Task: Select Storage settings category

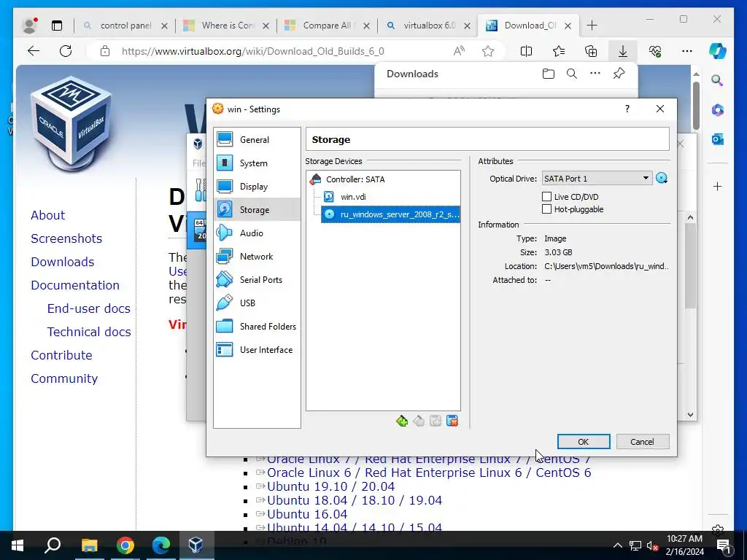Action: click(257, 209)
